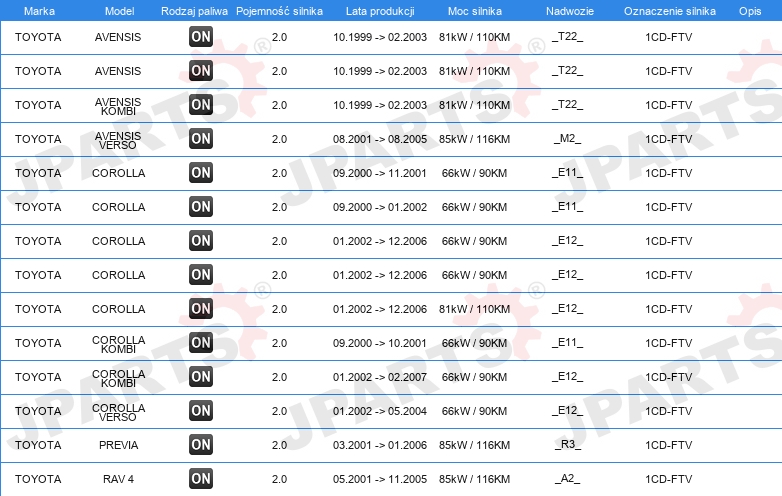Sort by Rodzaj paliwa column header
The height and width of the screenshot is (496, 782).
click(x=194, y=11)
